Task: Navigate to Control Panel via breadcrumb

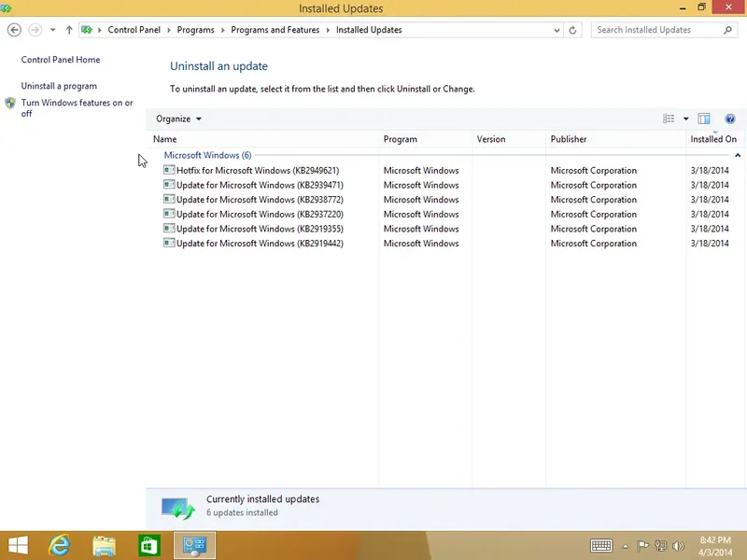Action: (134, 29)
